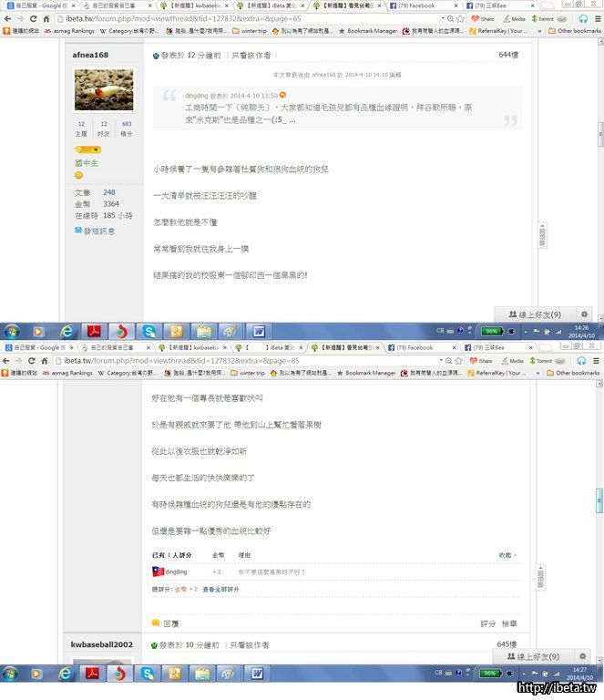Click 只看該作者 on afnea168's post
This screenshot has height=700, width=604.
[x=251, y=56]
